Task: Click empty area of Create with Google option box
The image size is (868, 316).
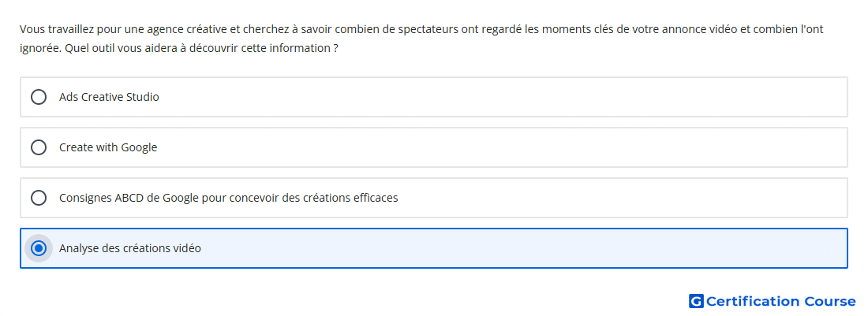Action: point(498,147)
